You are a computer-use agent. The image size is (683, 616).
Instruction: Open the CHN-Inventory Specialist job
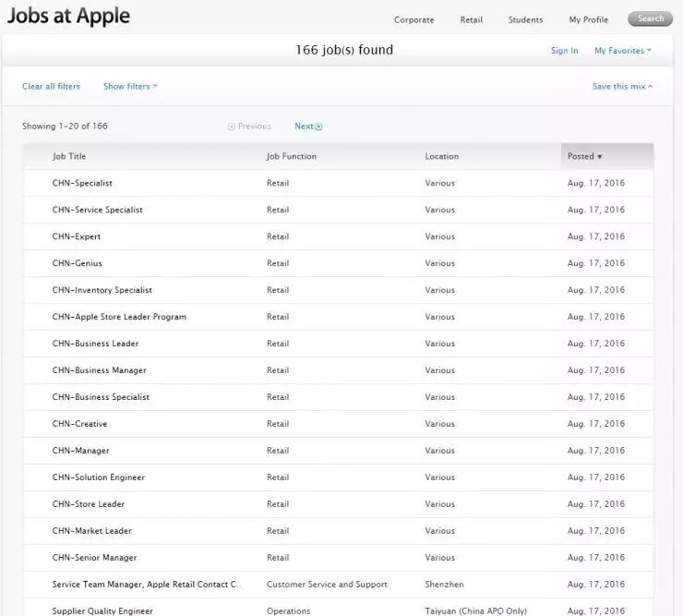click(x=102, y=290)
